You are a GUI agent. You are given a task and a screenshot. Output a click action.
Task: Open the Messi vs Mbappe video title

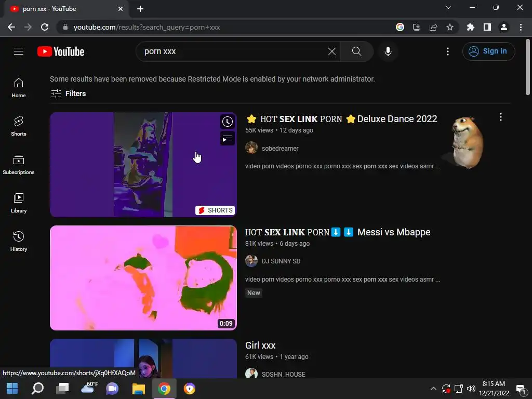(x=338, y=232)
